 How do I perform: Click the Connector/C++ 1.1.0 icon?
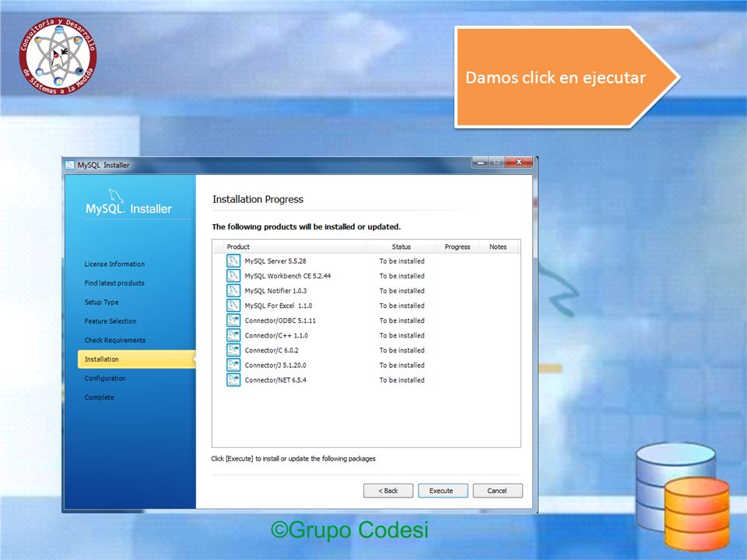233,335
